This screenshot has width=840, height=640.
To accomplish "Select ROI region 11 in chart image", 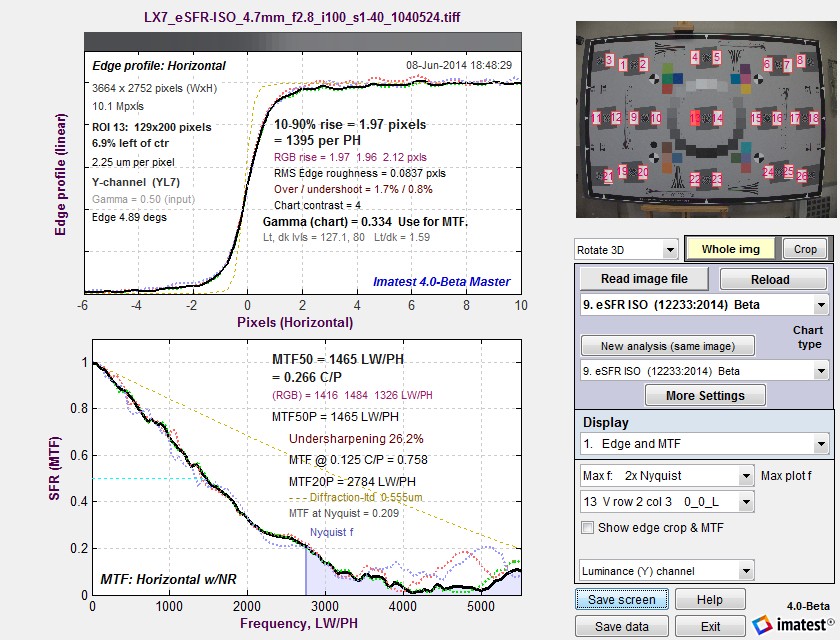I will 597,118.
